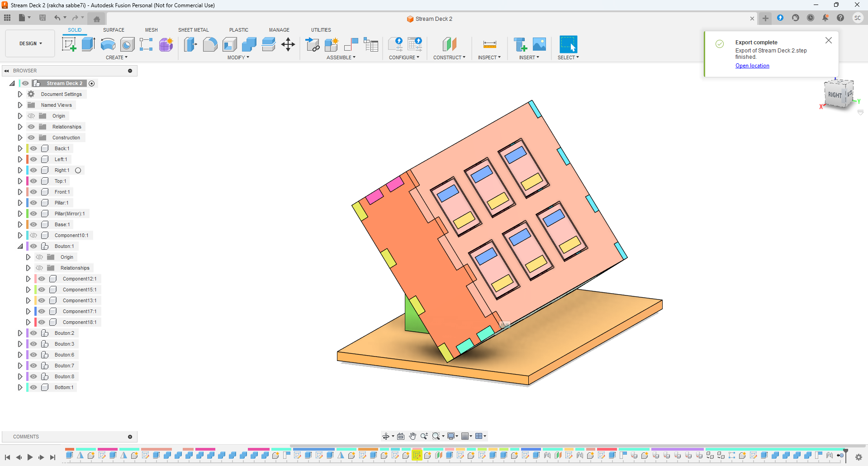Select the Create Sketch tool

coord(69,44)
